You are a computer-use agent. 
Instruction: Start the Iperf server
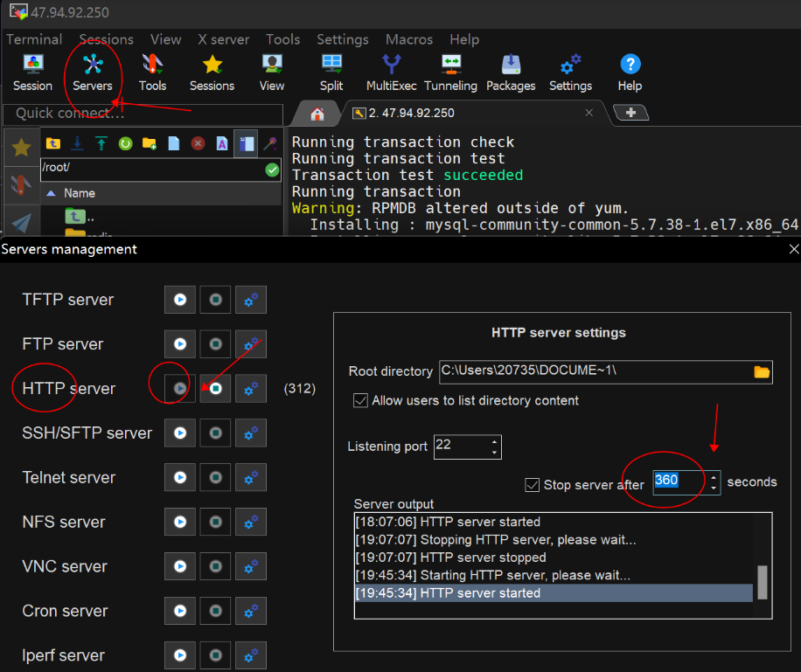180,655
